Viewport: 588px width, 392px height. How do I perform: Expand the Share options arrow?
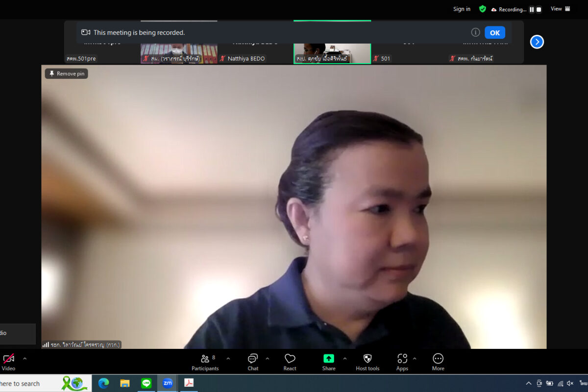pyautogui.click(x=344, y=359)
